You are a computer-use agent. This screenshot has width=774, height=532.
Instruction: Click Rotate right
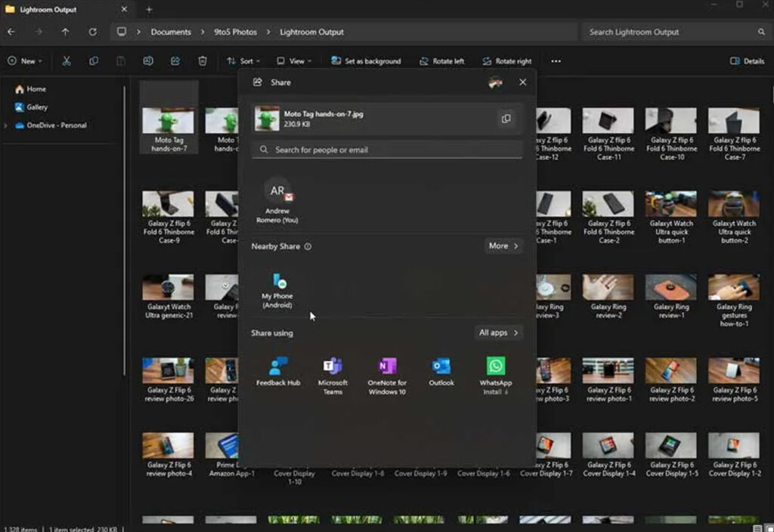pos(507,61)
